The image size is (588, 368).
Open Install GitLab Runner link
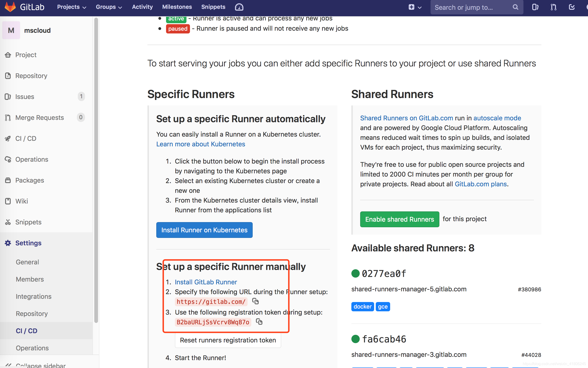(206, 282)
